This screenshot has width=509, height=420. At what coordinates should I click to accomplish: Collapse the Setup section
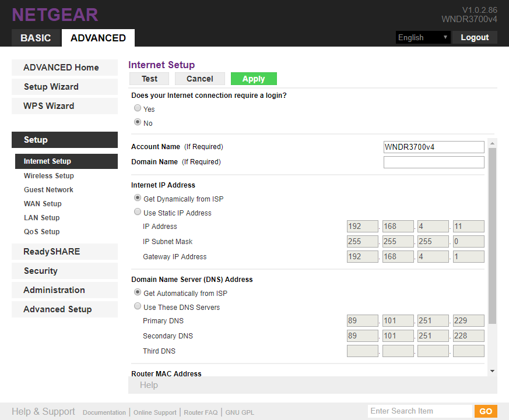point(65,140)
